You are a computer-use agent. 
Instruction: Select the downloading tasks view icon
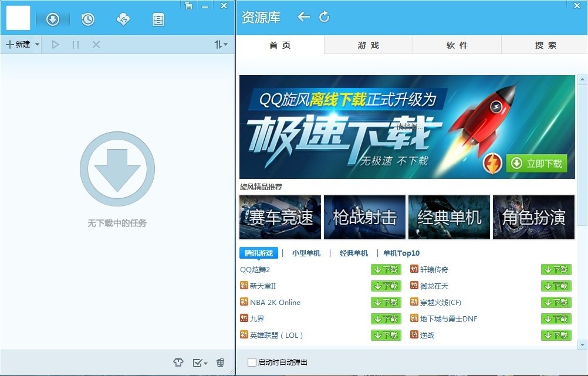point(53,19)
